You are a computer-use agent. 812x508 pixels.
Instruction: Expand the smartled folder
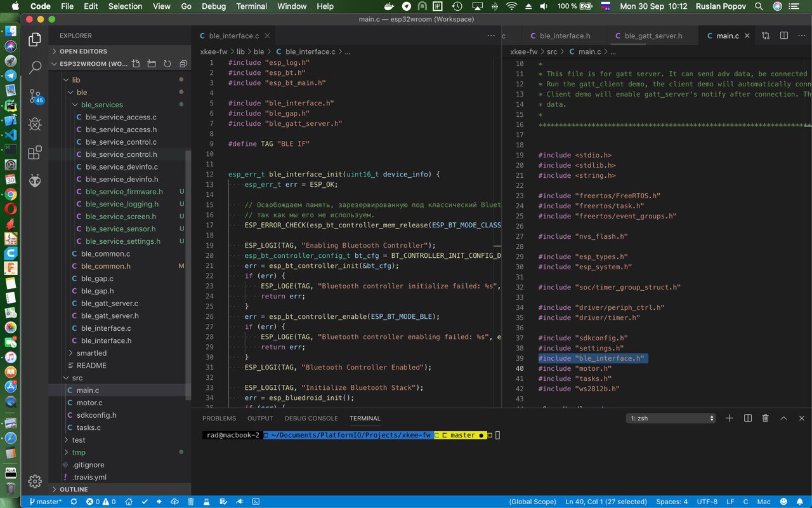point(91,353)
